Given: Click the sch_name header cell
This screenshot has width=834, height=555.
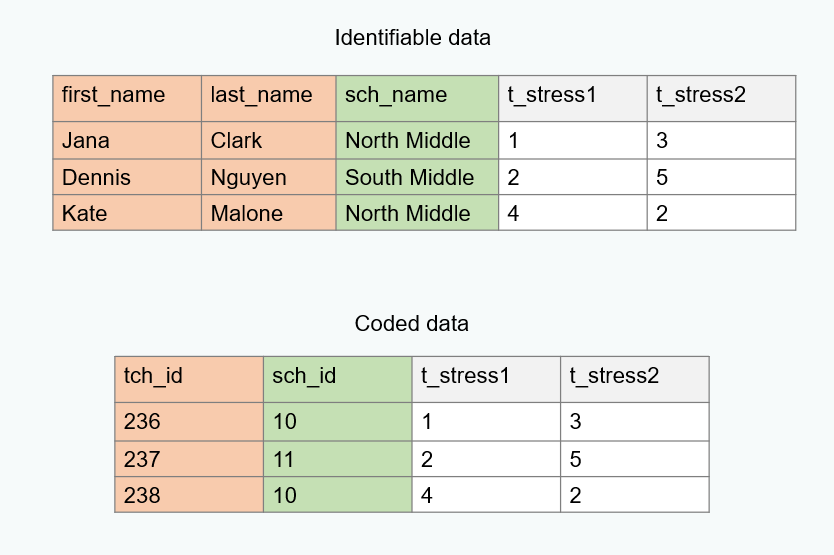Looking at the screenshot, I should pyautogui.click(x=417, y=97).
